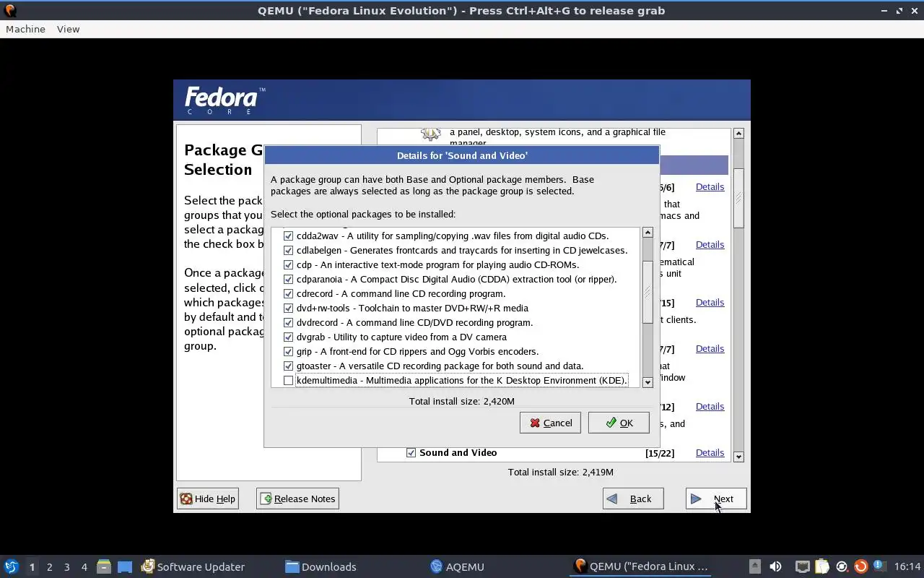The height and width of the screenshot is (578, 924).
Task: Switch to workspace 1
Action: pos(32,566)
